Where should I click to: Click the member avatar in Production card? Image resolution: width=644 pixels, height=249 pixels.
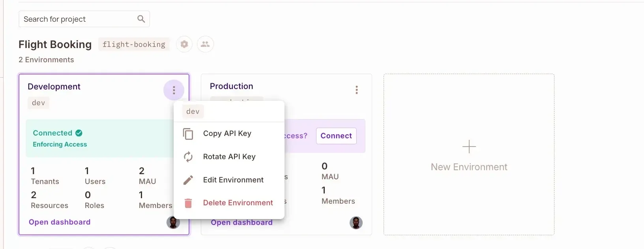[356, 223]
